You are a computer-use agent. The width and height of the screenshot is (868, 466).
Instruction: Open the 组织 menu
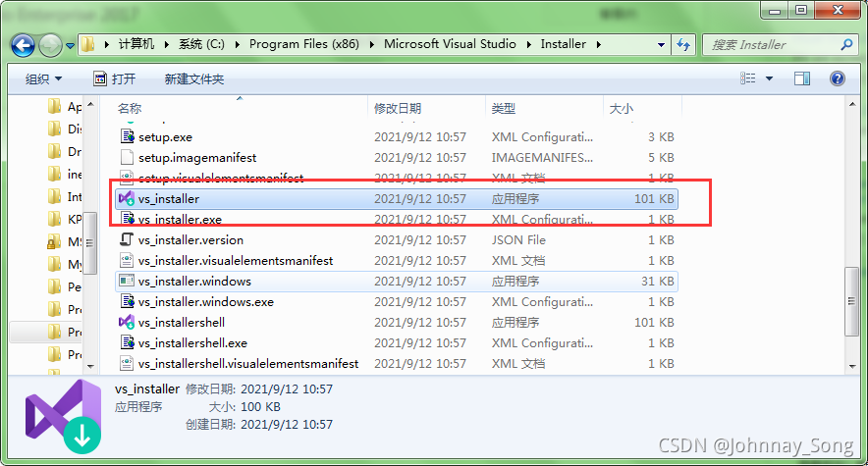pos(44,79)
